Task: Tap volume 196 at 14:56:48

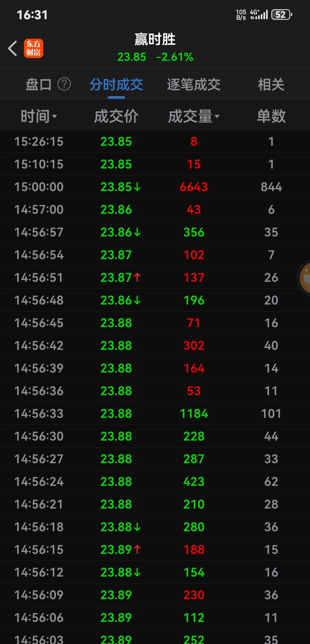Action: pyautogui.click(x=194, y=300)
